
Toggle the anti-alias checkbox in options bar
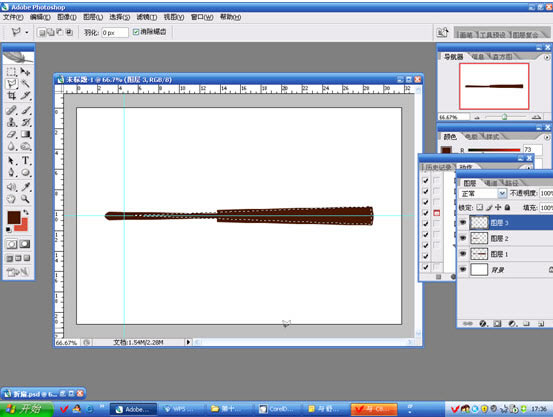coord(136,32)
